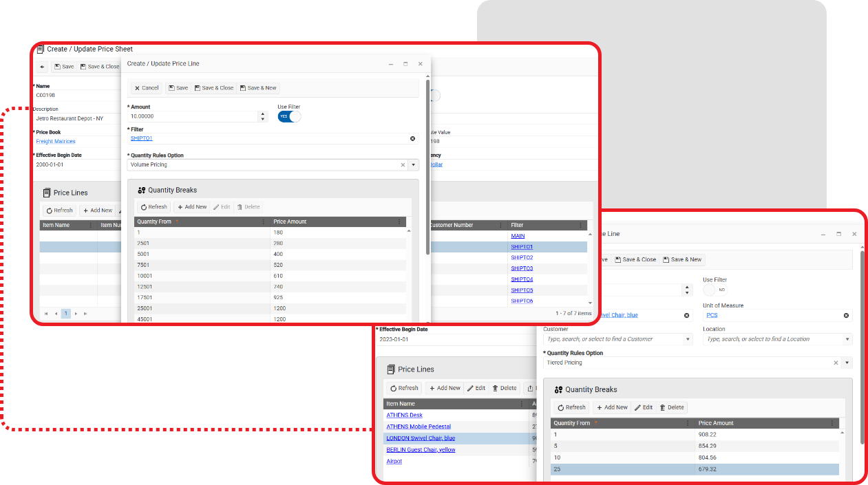868x485 pixels.
Task: Open Price Amount column menu in Volume Pricing grid
Action: point(399,222)
